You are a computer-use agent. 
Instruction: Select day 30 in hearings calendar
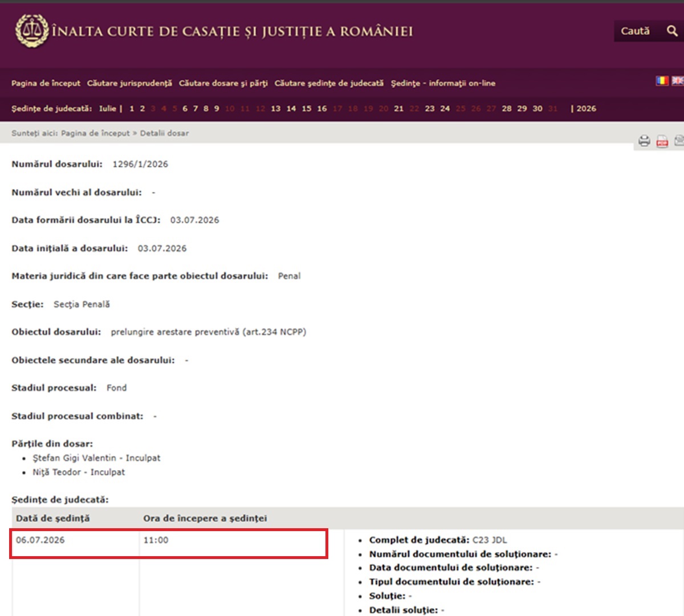click(538, 108)
